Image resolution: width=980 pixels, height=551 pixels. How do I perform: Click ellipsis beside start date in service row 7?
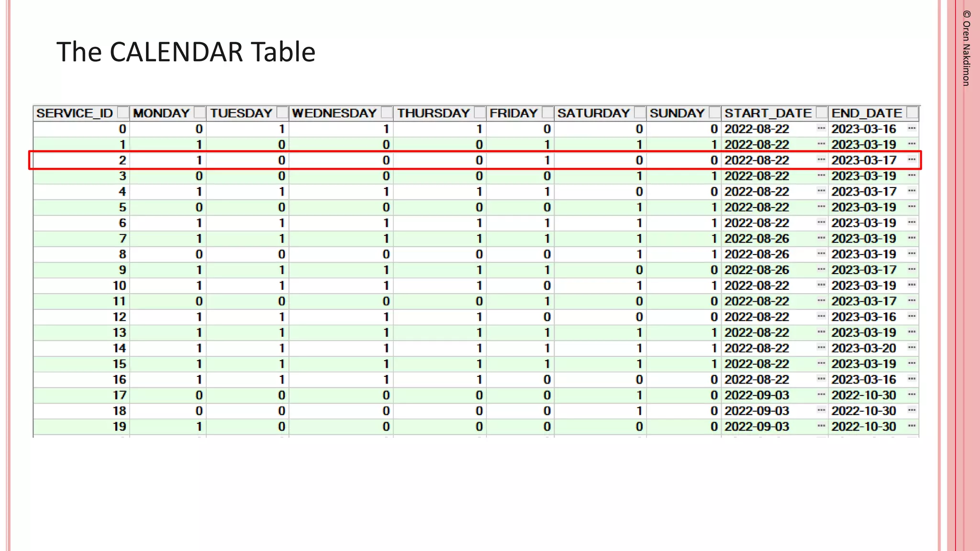(x=821, y=238)
